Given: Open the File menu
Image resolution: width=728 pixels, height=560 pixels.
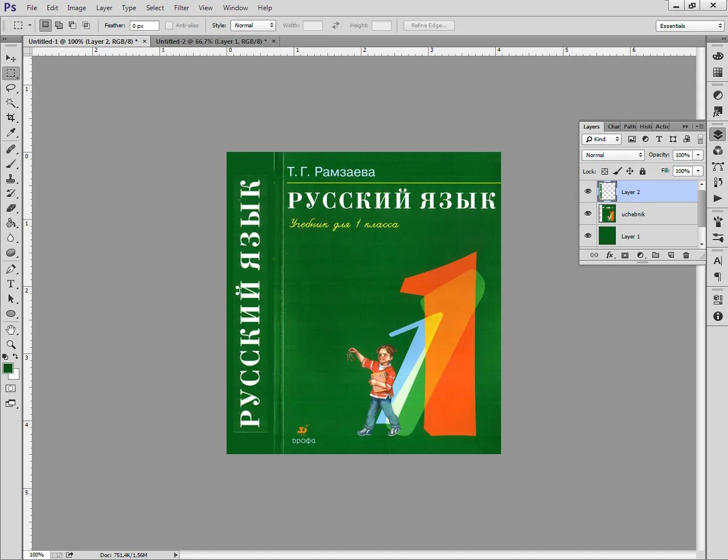Looking at the screenshot, I should (x=32, y=8).
